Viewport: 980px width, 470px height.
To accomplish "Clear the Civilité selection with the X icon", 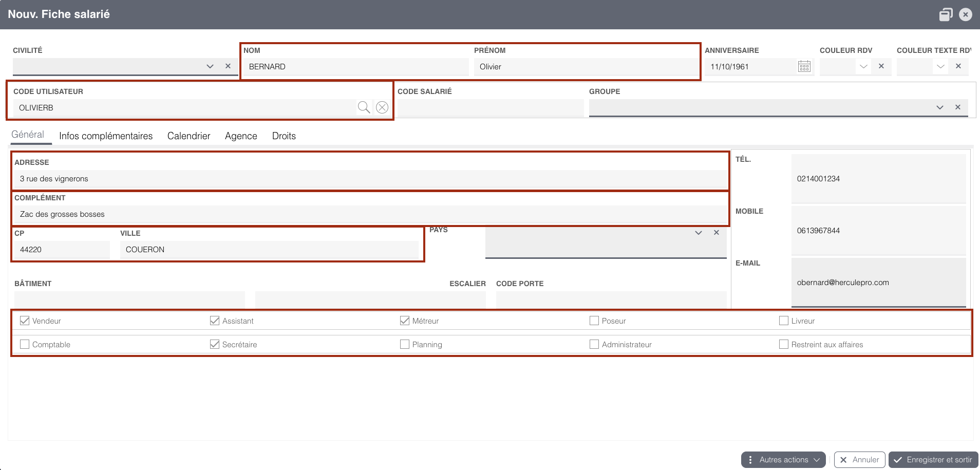I will click(x=228, y=66).
